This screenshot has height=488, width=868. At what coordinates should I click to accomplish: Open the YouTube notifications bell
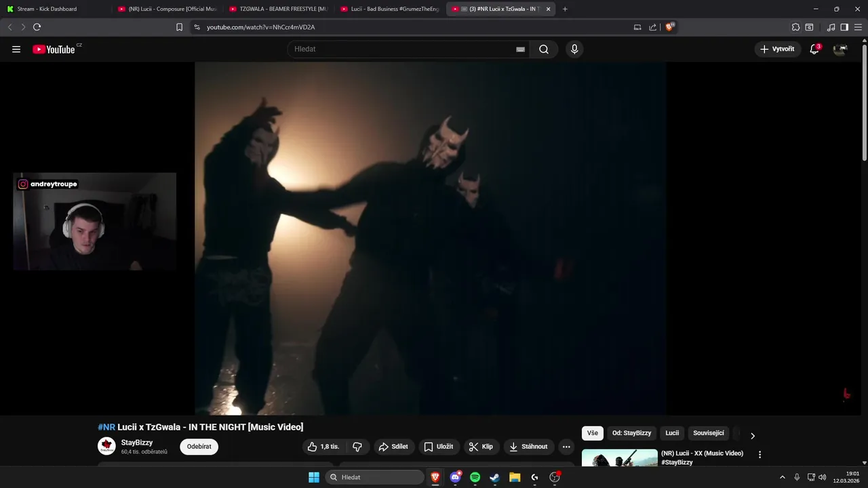pyautogui.click(x=814, y=49)
